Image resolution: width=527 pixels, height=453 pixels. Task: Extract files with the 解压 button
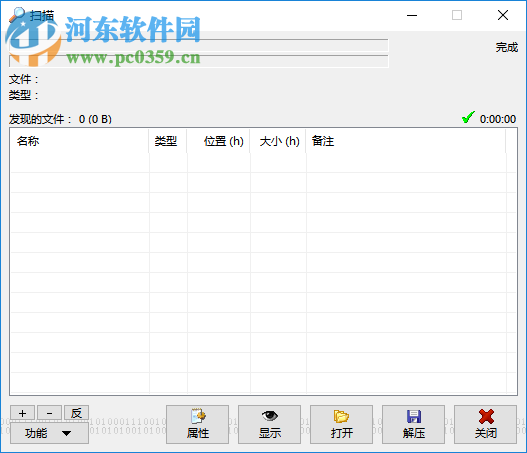(413, 425)
